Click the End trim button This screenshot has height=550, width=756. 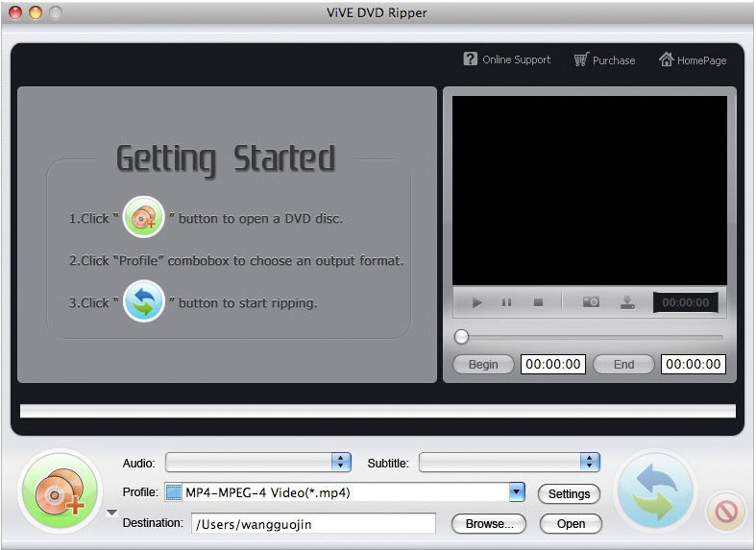tap(623, 364)
